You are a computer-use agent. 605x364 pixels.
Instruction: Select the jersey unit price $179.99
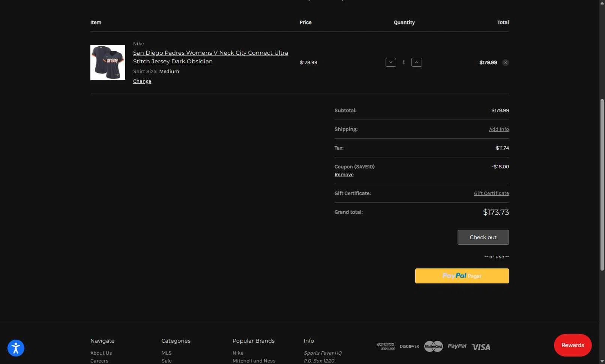pos(308,63)
